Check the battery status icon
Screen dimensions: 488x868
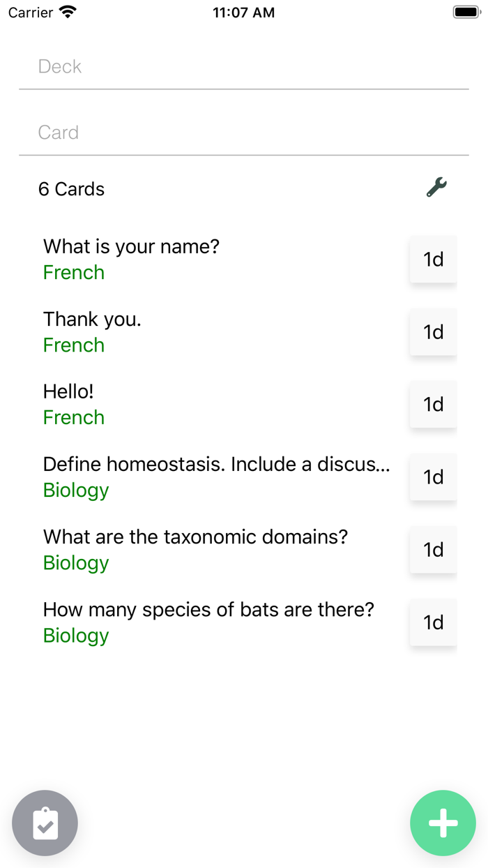coord(466,13)
